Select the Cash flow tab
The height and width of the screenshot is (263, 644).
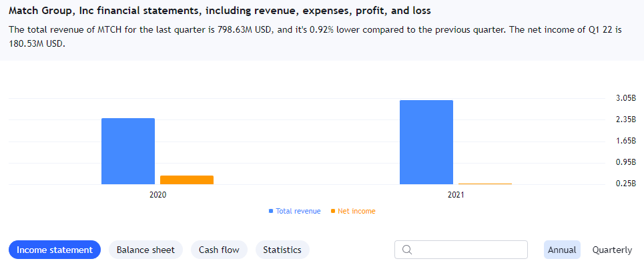219,250
